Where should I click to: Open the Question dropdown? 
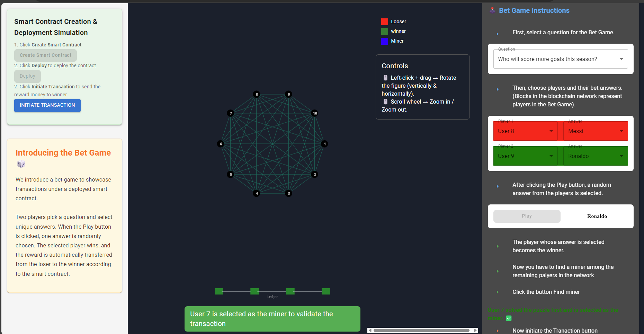click(560, 59)
